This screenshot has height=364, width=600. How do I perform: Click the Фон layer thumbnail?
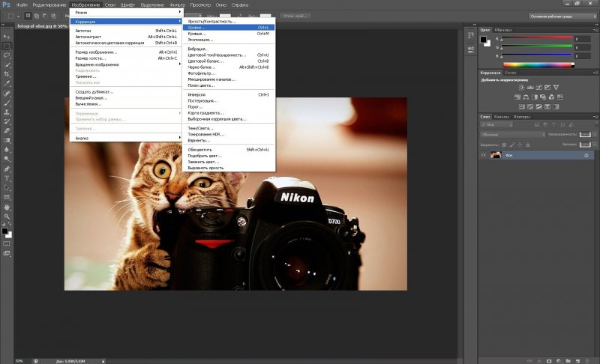[496, 155]
